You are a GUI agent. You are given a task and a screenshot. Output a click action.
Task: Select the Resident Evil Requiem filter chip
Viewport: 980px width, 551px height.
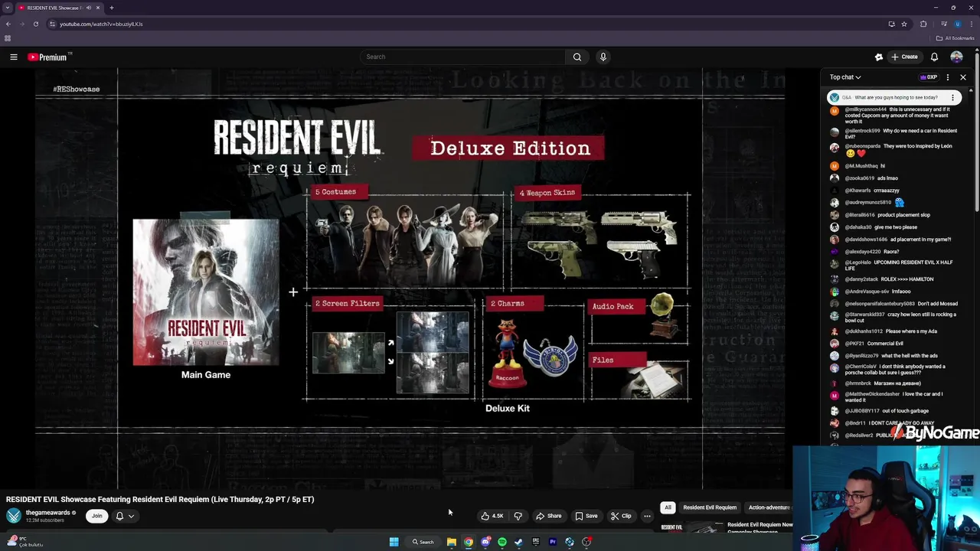tap(710, 507)
